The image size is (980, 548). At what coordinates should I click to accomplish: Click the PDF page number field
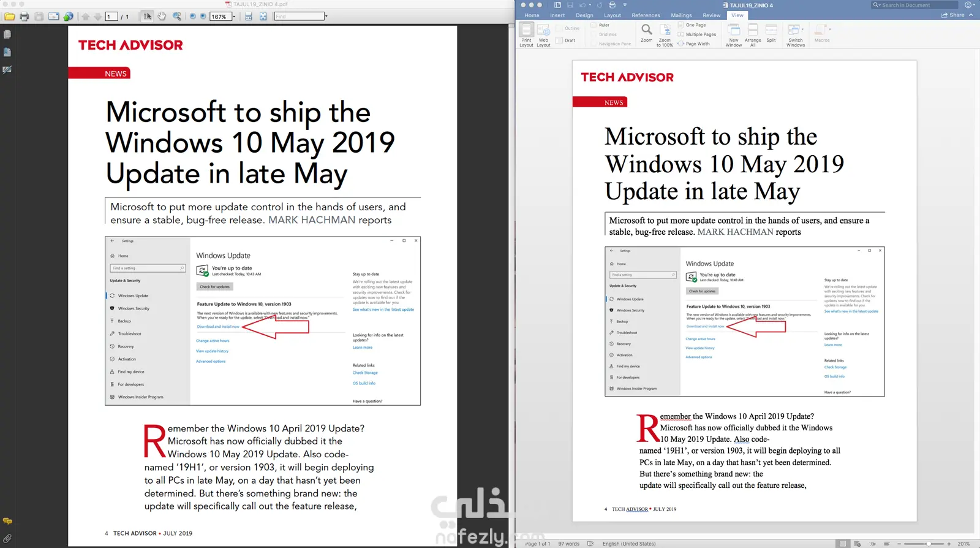pyautogui.click(x=111, y=17)
